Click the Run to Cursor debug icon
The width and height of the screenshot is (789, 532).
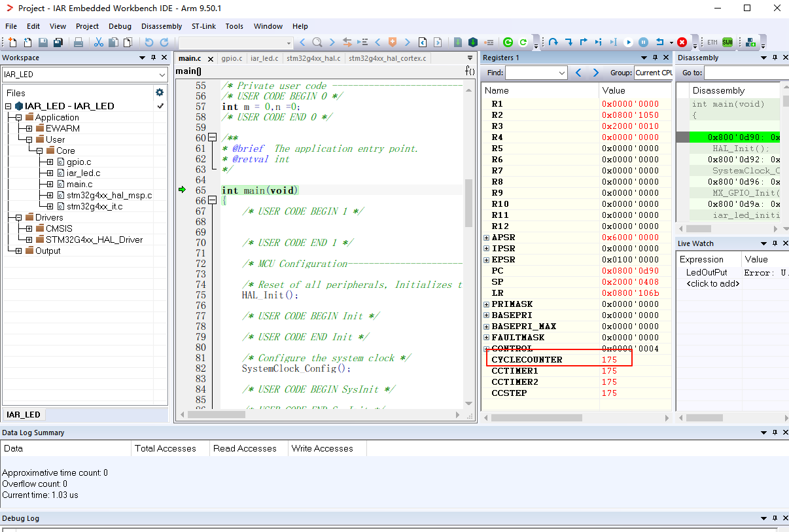pos(613,43)
